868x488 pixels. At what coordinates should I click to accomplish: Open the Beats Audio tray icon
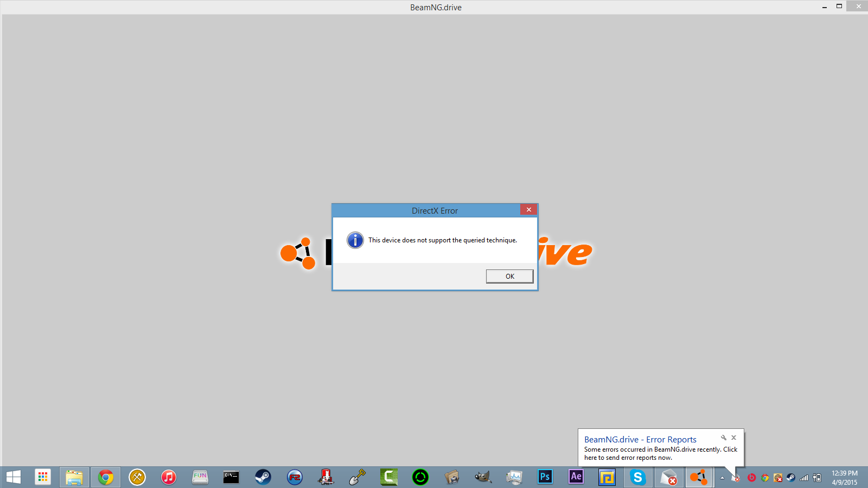[x=751, y=478]
